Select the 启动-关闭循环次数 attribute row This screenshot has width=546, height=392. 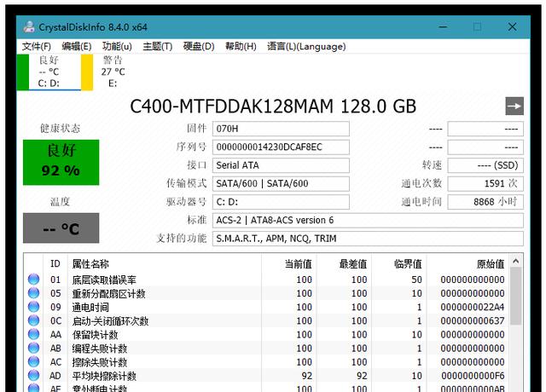267,320
